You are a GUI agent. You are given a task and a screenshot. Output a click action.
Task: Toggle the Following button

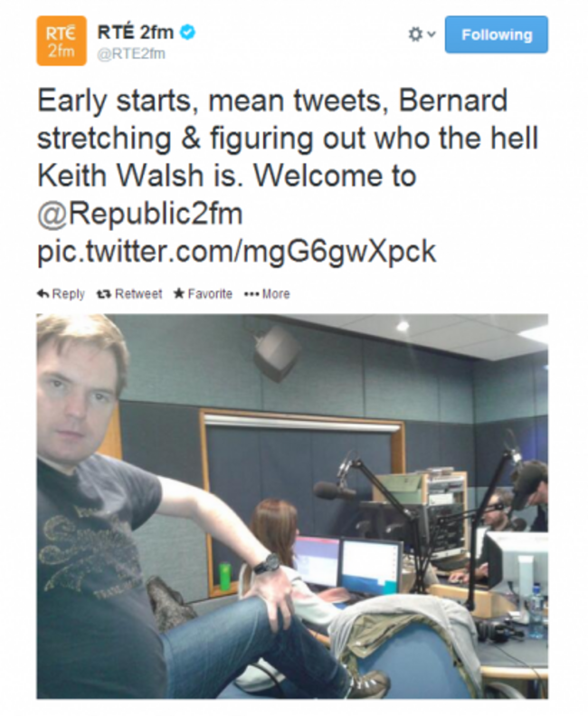click(x=497, y=34)
